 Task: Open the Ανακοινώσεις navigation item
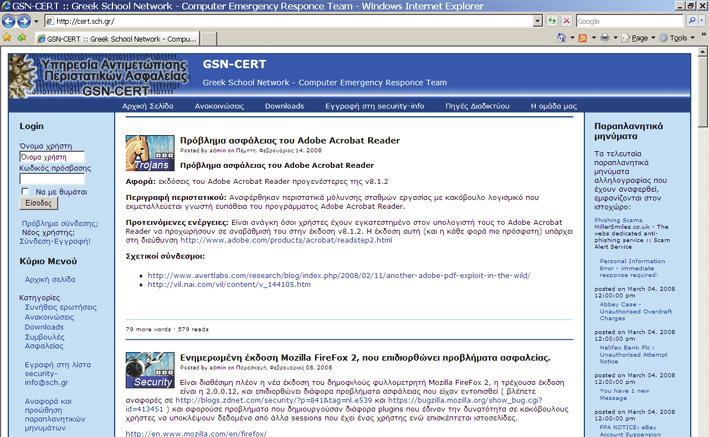(219, 106)
